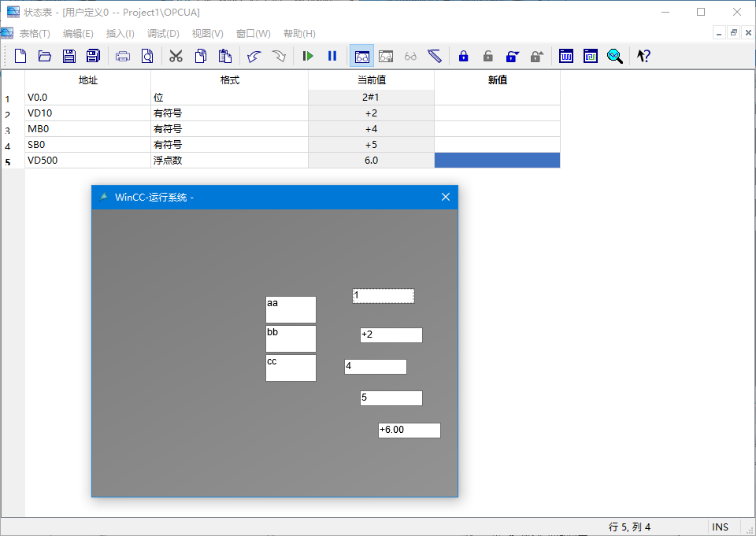Select row header 1

[x=13, y=98]
